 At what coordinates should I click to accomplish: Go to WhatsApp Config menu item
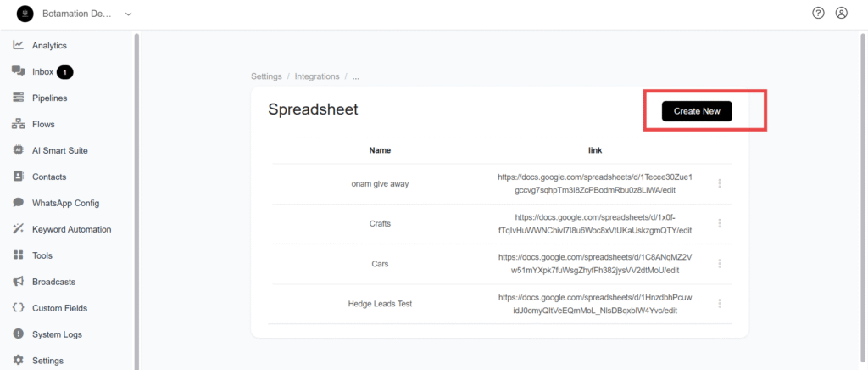pos(65,203)
